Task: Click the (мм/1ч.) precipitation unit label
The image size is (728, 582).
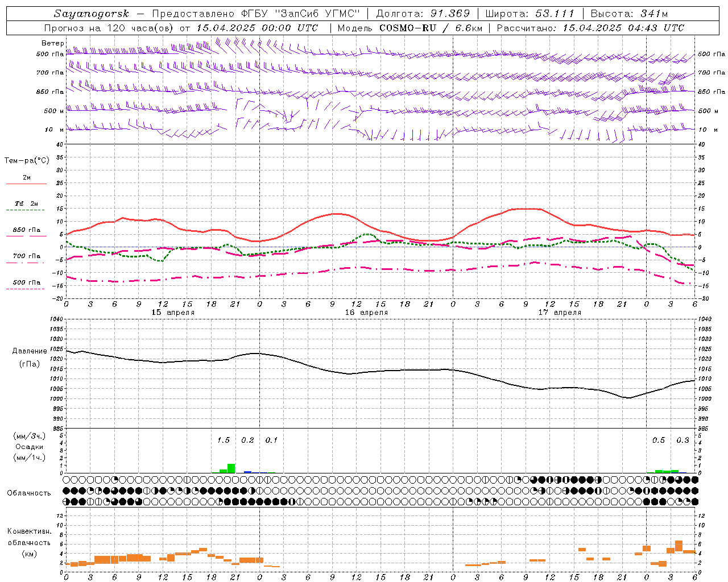Action: click(30, 457)
